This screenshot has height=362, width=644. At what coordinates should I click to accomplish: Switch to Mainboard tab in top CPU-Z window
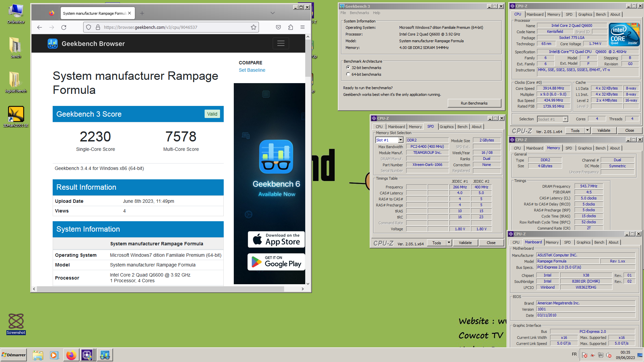(x=535, y=14)
